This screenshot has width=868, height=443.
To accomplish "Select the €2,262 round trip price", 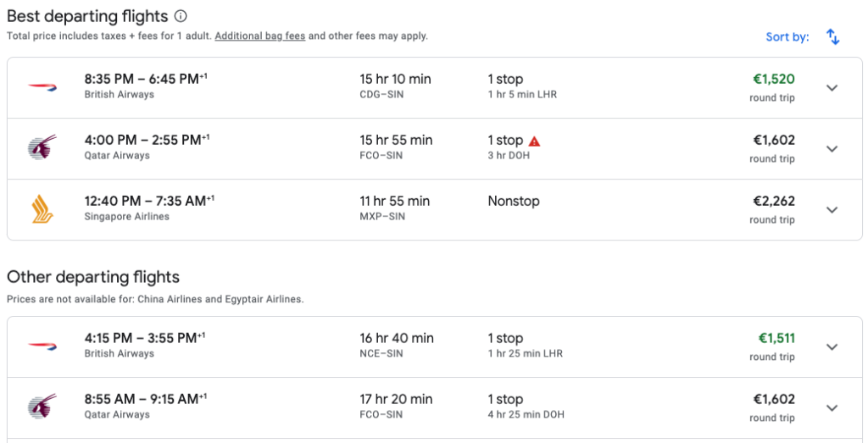I will [773, 209].
